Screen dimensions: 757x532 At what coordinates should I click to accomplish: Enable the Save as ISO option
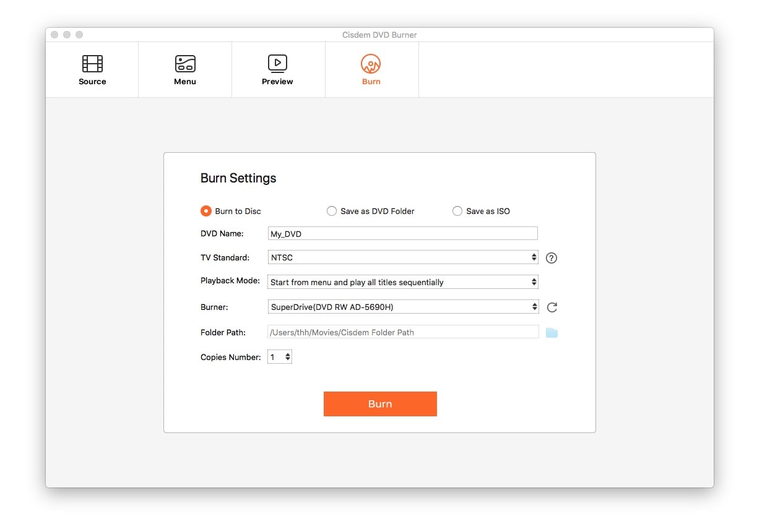click(x=457, y=211)
